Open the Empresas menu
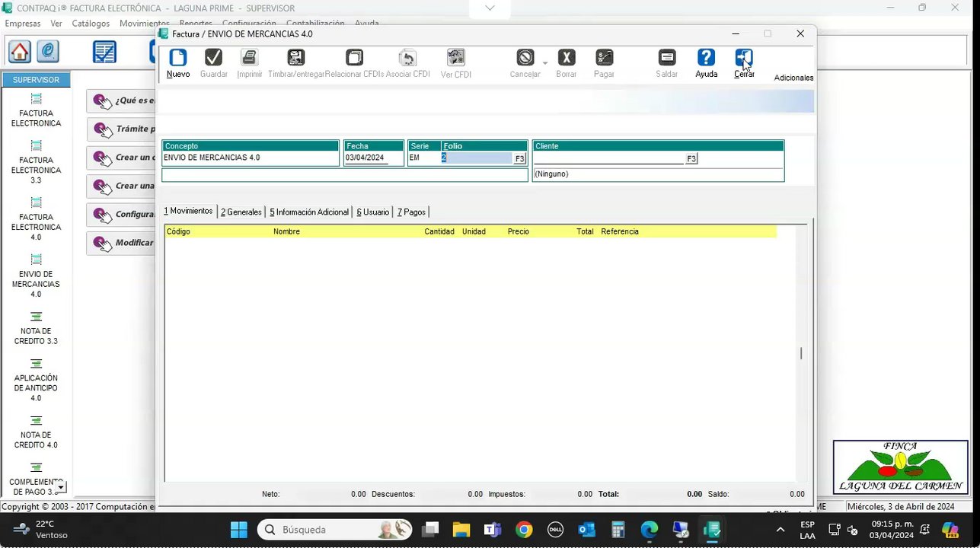 (x=23, y=24)
